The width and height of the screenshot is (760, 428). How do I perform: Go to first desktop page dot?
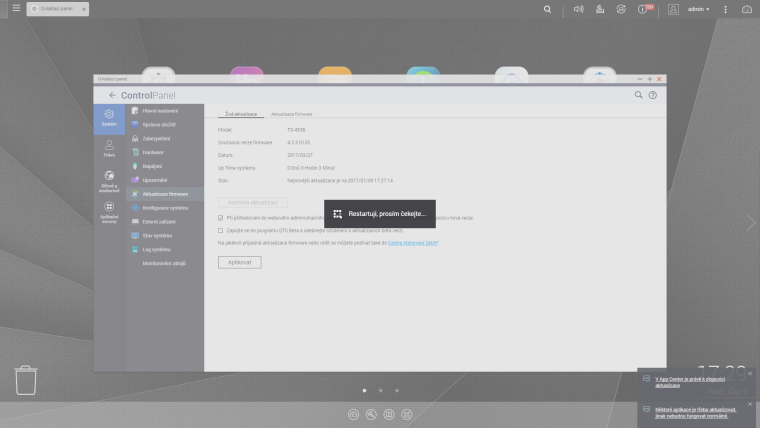364,390
